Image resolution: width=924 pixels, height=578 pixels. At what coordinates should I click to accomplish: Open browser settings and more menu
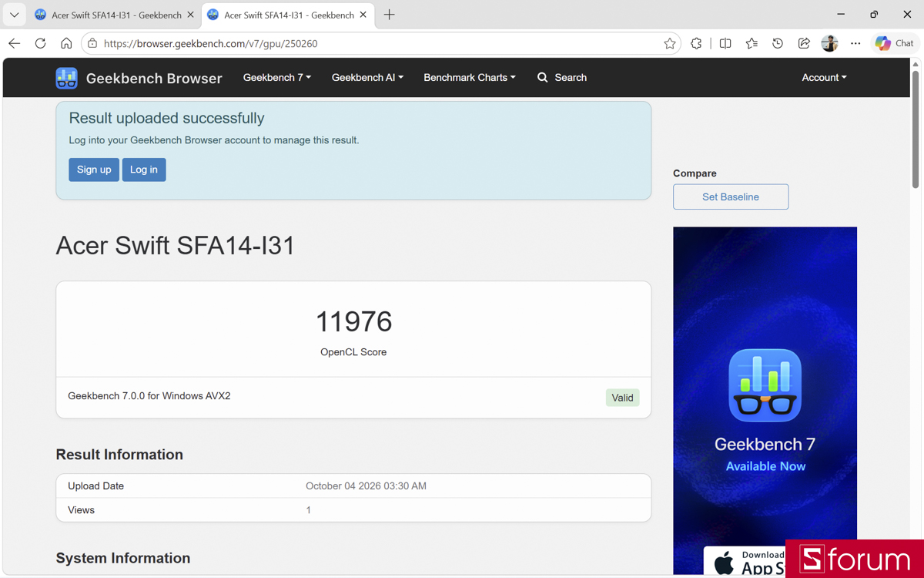(855, 44)
